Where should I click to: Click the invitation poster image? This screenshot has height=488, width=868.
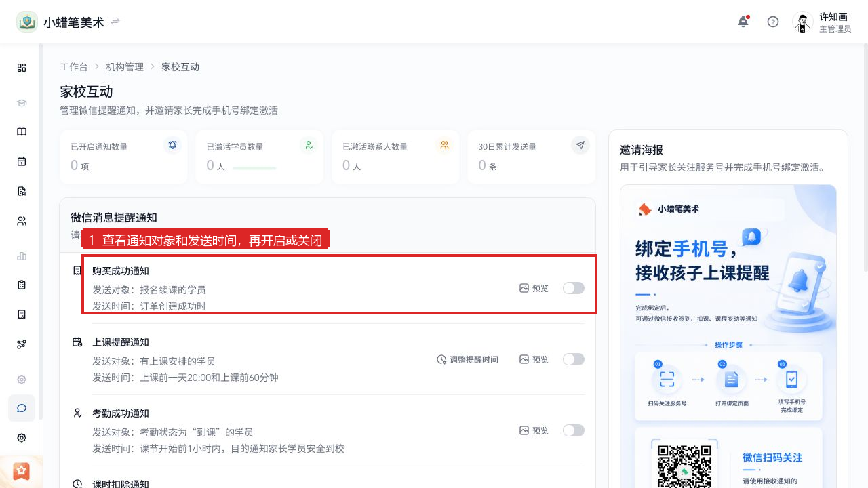pos(728,336)
